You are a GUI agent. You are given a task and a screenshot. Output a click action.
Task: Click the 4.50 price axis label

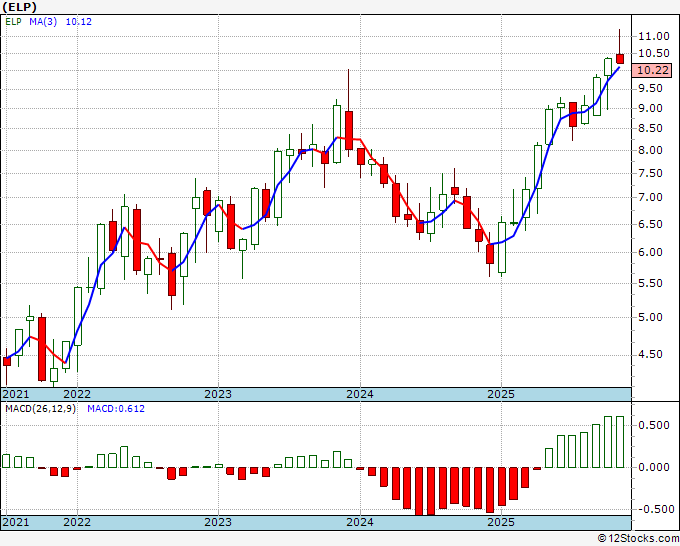[x=651, y=355]
